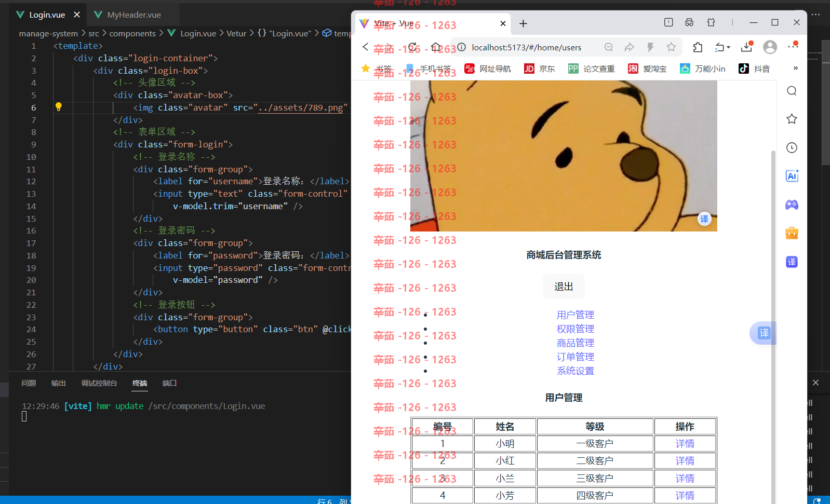Share the page using the address bar arrow
The width and height of the screenshot is (830, 504).
point(630,47)
